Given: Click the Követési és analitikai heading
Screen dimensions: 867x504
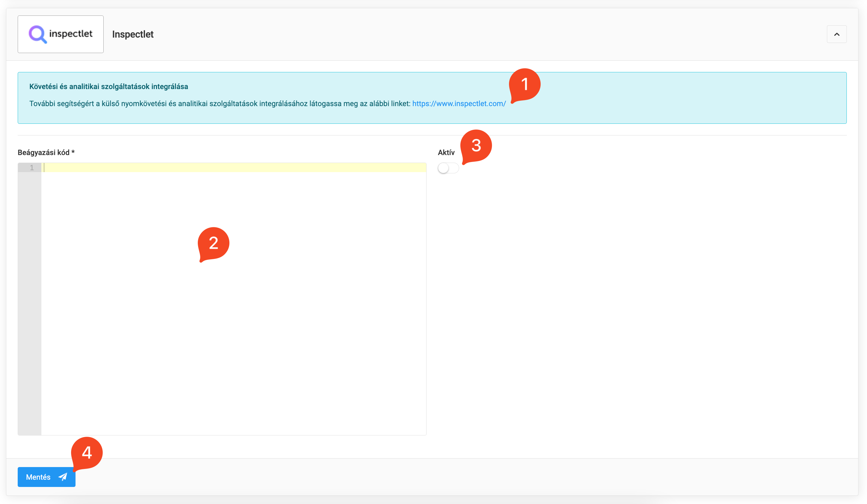Looking at the screenshot, I should click(x=108, y=87).
